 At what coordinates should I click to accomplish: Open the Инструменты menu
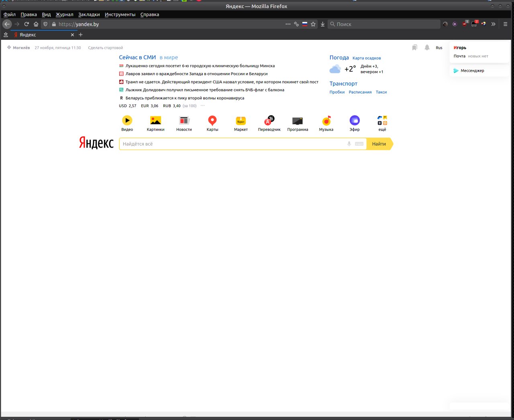pyautogui.click(x=120, y=14)
